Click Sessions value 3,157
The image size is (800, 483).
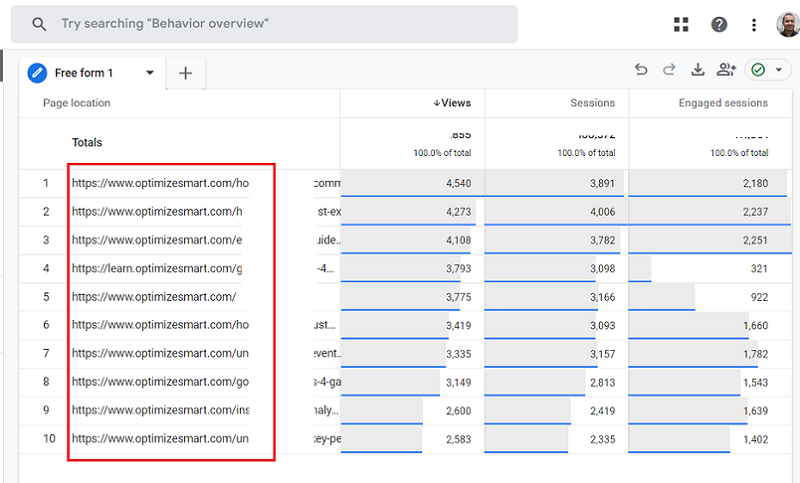tap(603, 354)
